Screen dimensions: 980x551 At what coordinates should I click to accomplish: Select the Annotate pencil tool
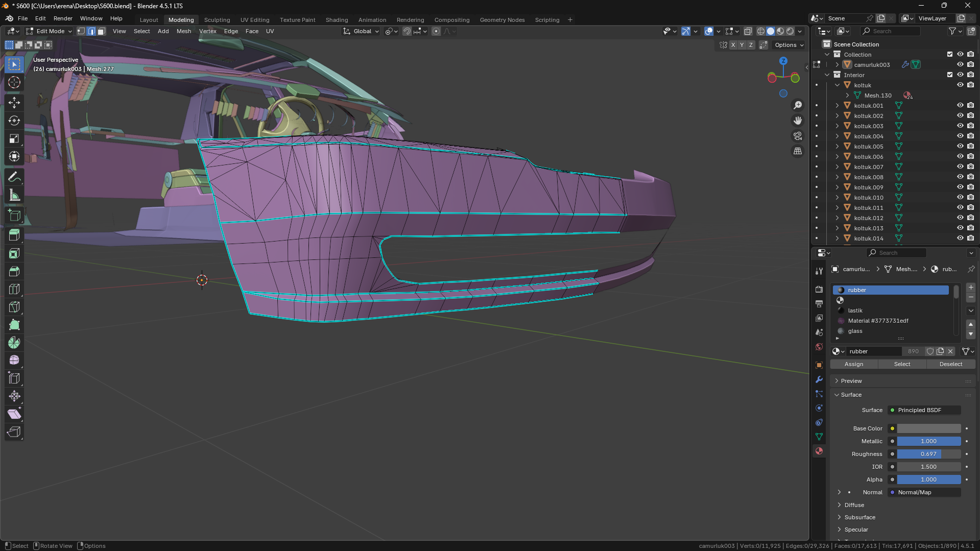click(x=14, y=177)
